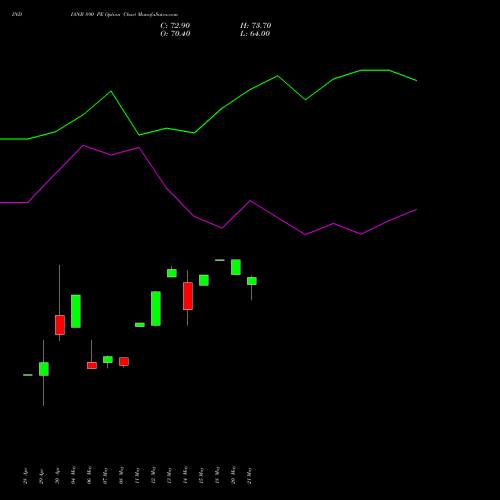Select the 29 Apr date label
The width and height of the screenshot is (500, 500).
[x=41, y=476]
